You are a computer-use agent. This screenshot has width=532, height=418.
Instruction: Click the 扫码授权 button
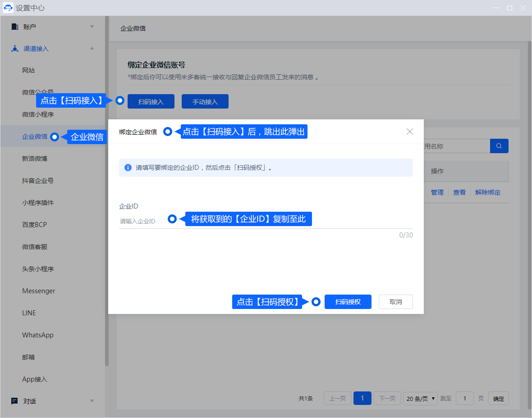(348, 302)
